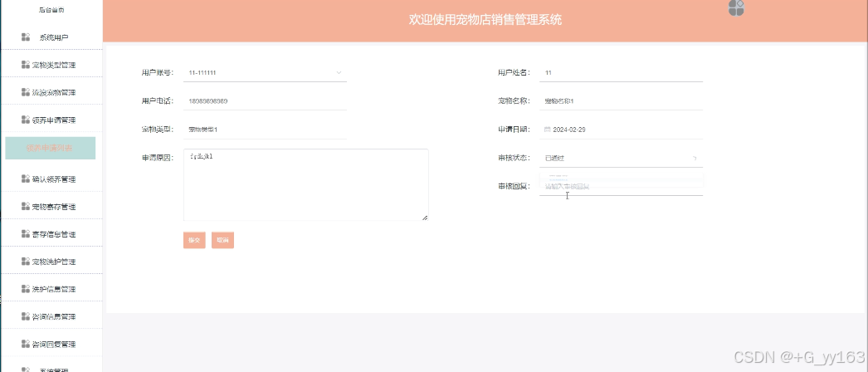Image resolution: width=868 pixels, height=372 pixels.
Task: Submit the form with 提交 button
Action: pyautogui.click(x=194, y=240)
